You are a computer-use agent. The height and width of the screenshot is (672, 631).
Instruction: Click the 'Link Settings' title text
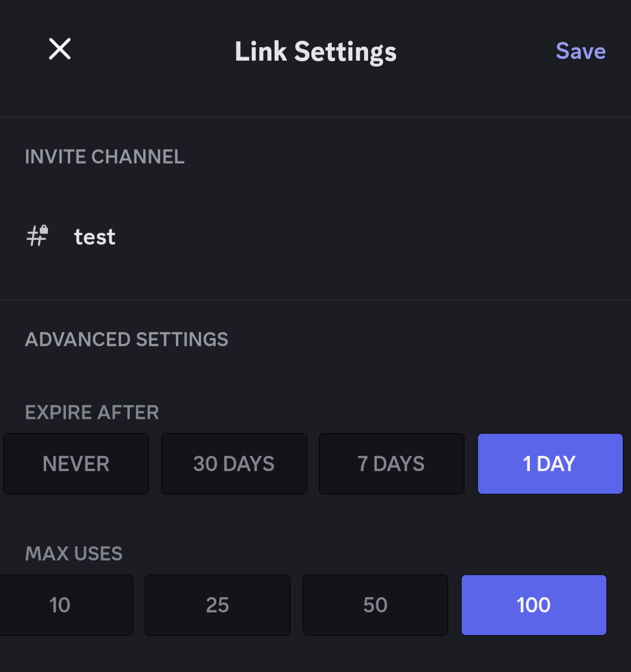(315, 52)
